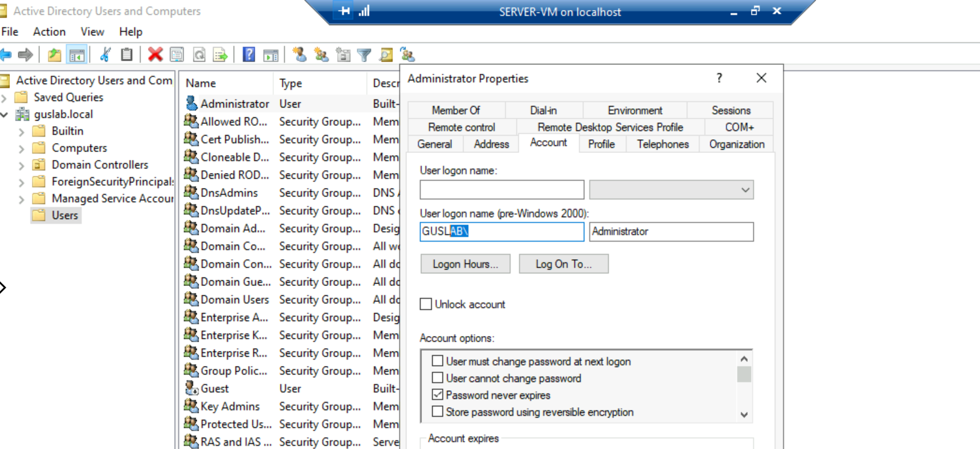980x449 pixels.
Task: Open Properties via toolbar icon
Action: point(177,55)
